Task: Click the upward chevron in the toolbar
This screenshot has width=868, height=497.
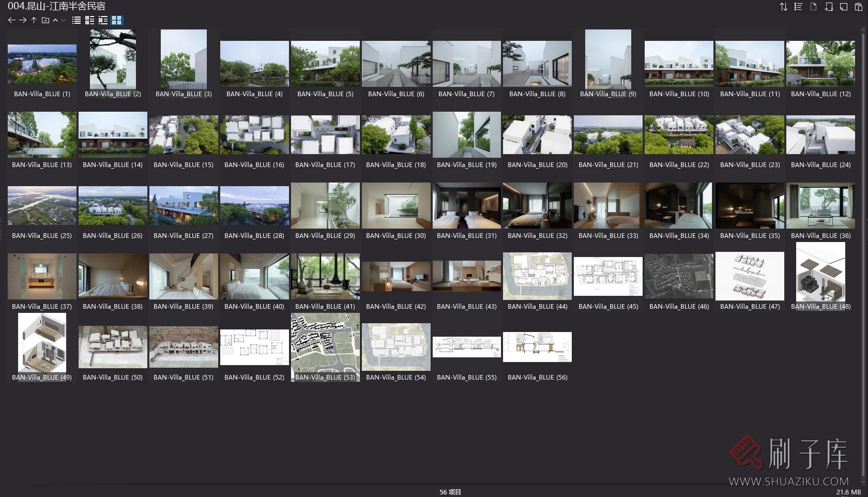Action: point(55,20)
